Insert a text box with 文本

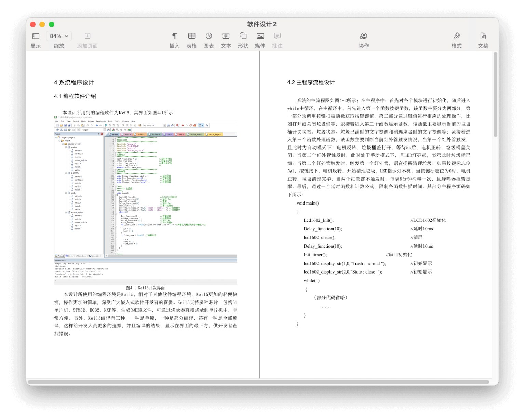point(226,36)
